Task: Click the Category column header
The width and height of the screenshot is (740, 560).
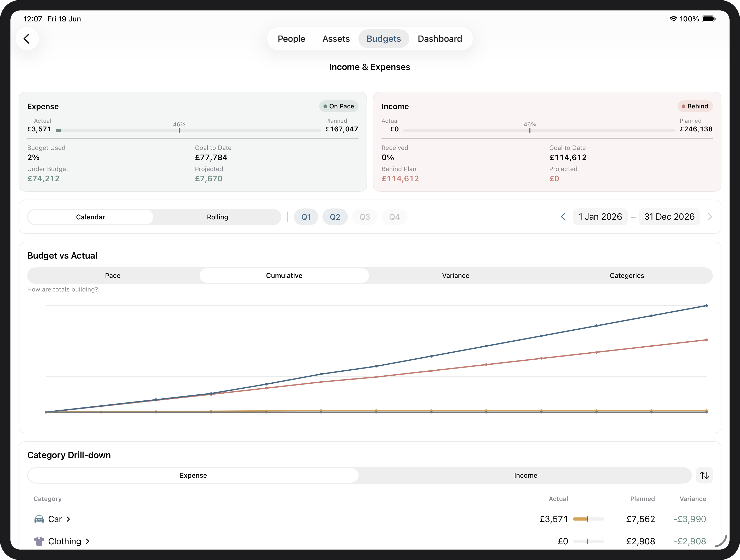Action: (48, 499)
